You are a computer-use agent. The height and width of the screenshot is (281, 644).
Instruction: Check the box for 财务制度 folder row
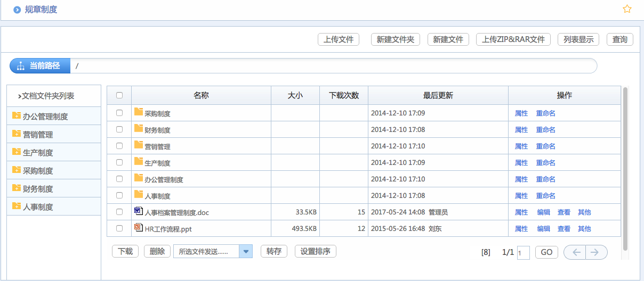click(x=119, y=129)
